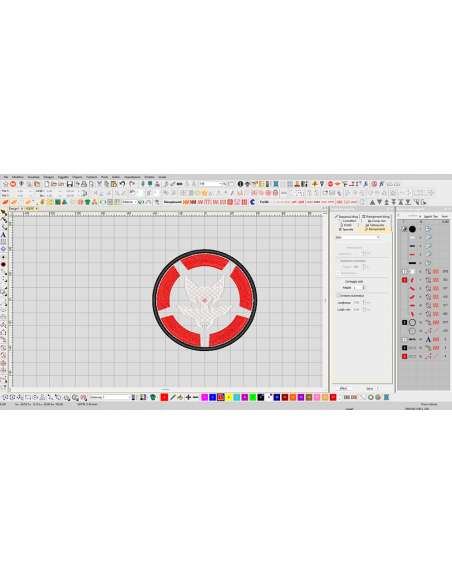Open the File menu
Viewport: 452px width, 584px height.
coord(6,177)
